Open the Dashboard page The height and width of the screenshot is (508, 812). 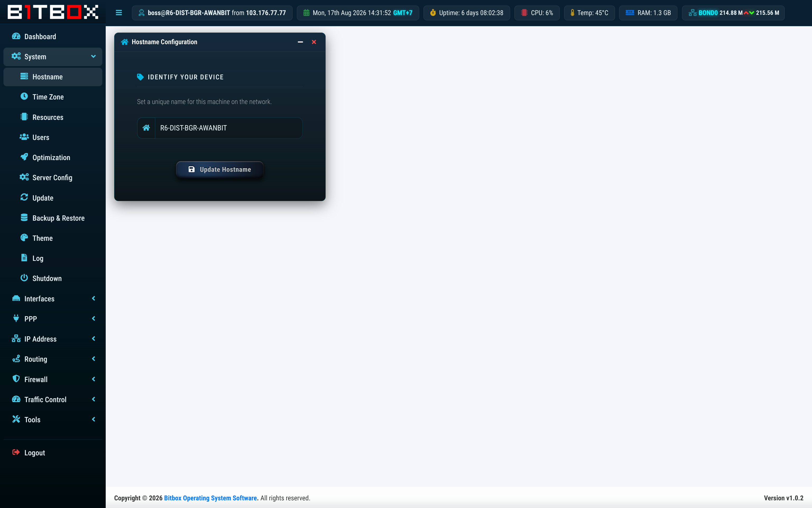(x=53, y=37)
